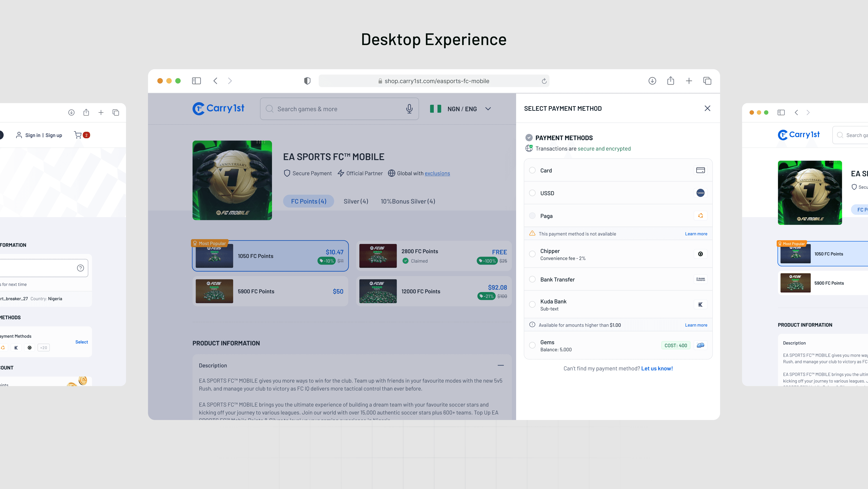The width and height of the screenshot is (868, 489).
Task: Click the privacy shield icon in toolbar
Action: point(307,81)
